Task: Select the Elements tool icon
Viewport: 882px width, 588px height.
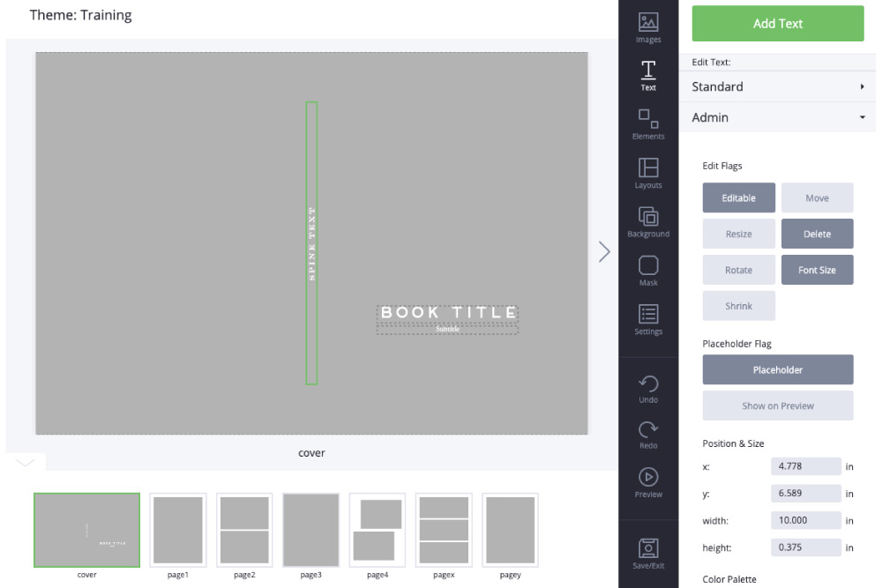Action: [x=648, y=119]
